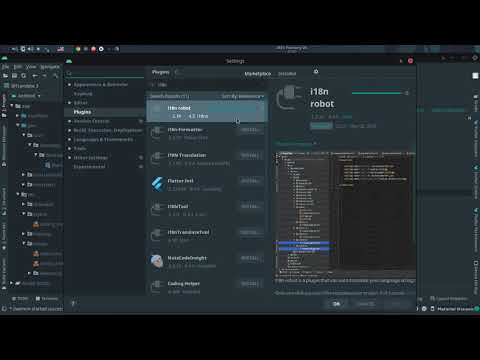Select Experimental in the settings tree
480x360 pixels.
(89, 167)
